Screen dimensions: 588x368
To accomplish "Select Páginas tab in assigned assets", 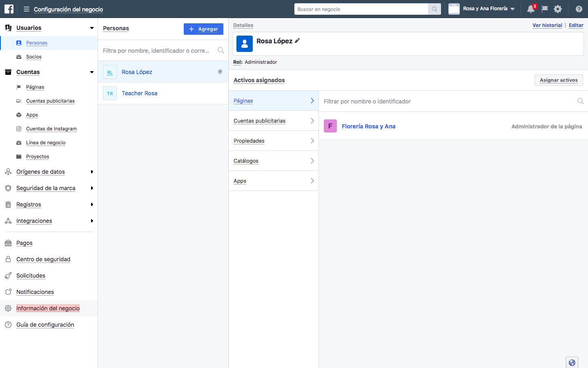I will 274,101.
